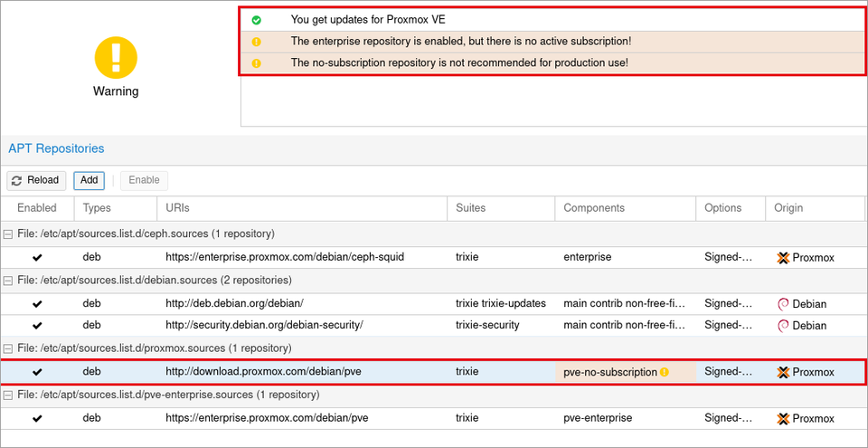868x448 pixels.
Task: Click the Warning label under the yellow icon
Action: tap(116, 91)
